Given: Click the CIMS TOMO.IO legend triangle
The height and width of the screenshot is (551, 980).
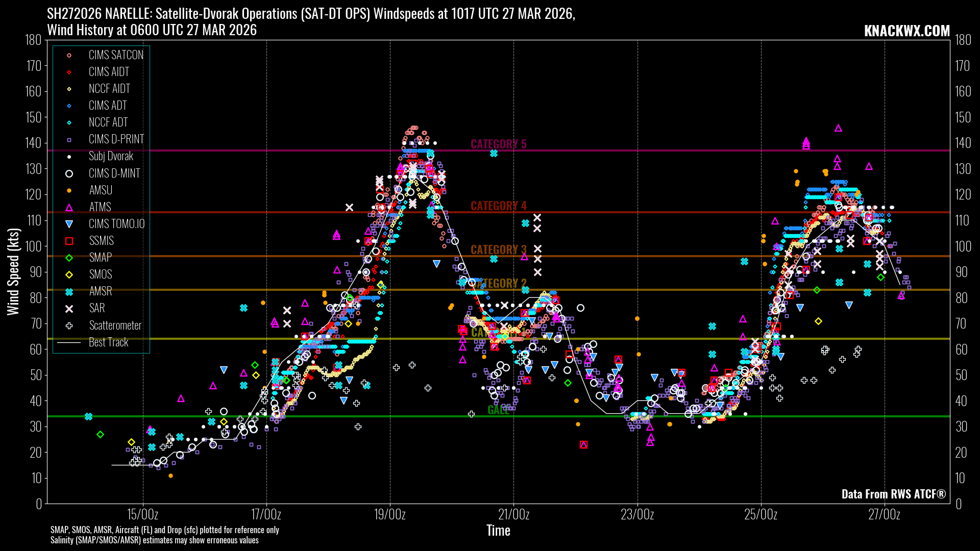Looking at the screenshot, I should click(69, 224).
